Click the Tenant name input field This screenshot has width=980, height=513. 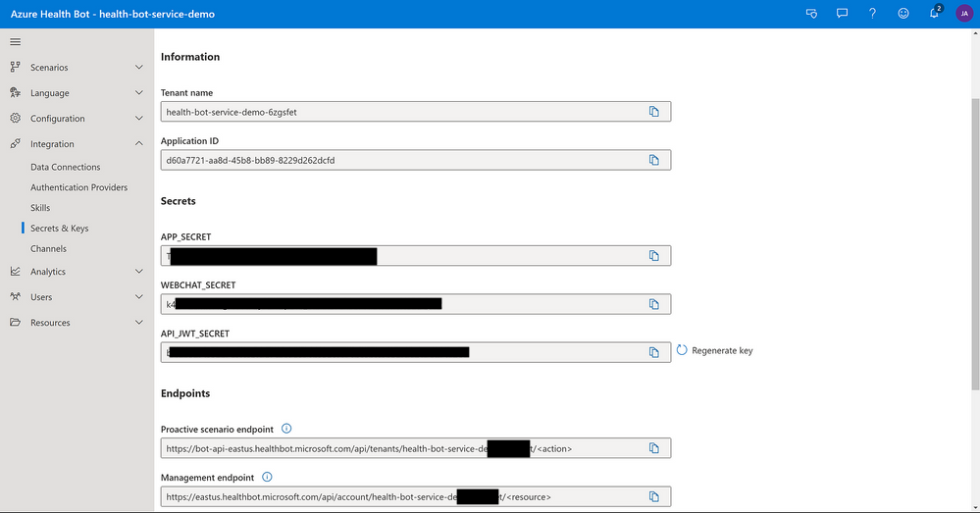416,111
